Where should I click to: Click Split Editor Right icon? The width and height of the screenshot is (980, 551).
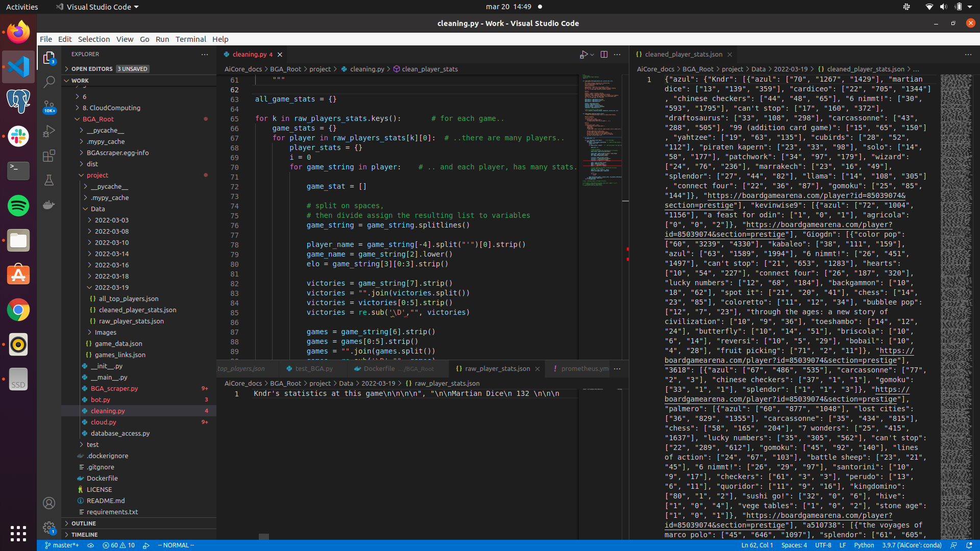pyautogui.click(x=604, y=54)
